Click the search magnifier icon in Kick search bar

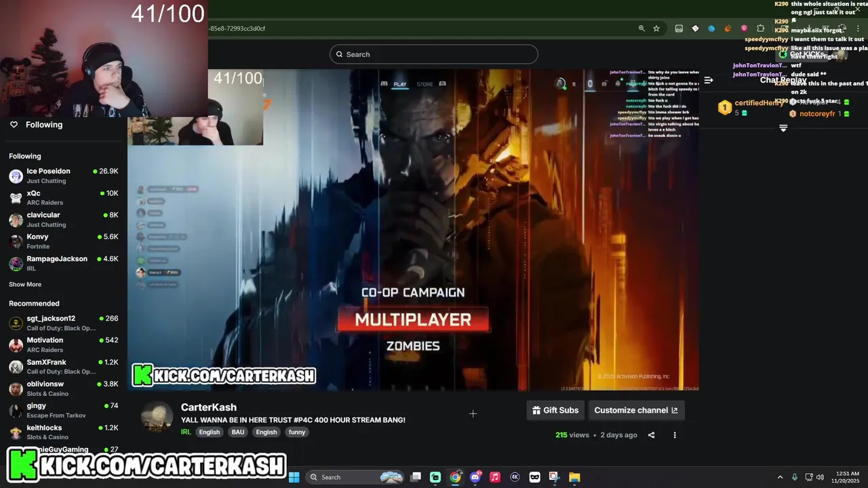tap(340, 54)
